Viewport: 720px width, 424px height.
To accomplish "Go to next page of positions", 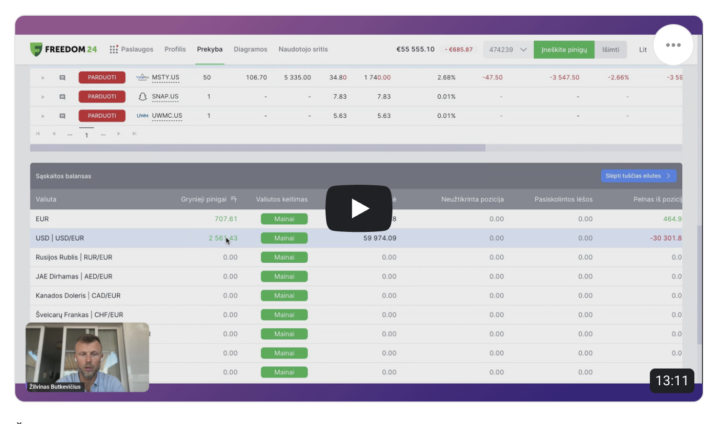I will [118, 134].
